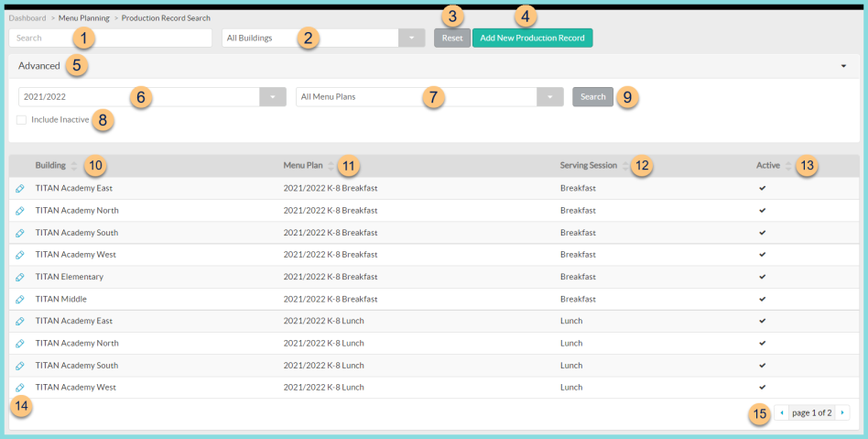Select TITAN Middle building cell
Screen dimensions: 868x439
tap(61, 299)
